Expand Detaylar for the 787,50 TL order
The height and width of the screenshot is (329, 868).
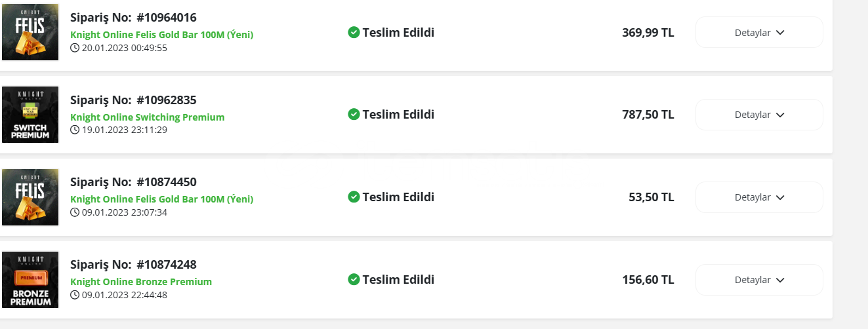(x=759, y=115)
